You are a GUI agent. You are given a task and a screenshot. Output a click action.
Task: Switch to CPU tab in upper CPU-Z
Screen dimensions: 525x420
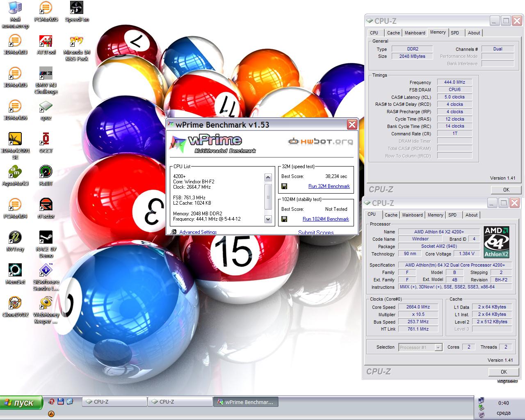pyautogui.click(x=374, y=33)
